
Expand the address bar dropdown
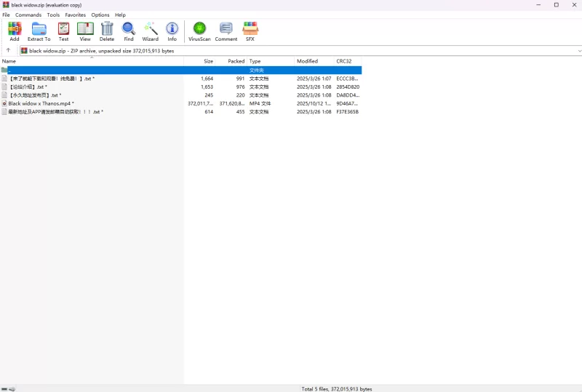coord(579,51)
